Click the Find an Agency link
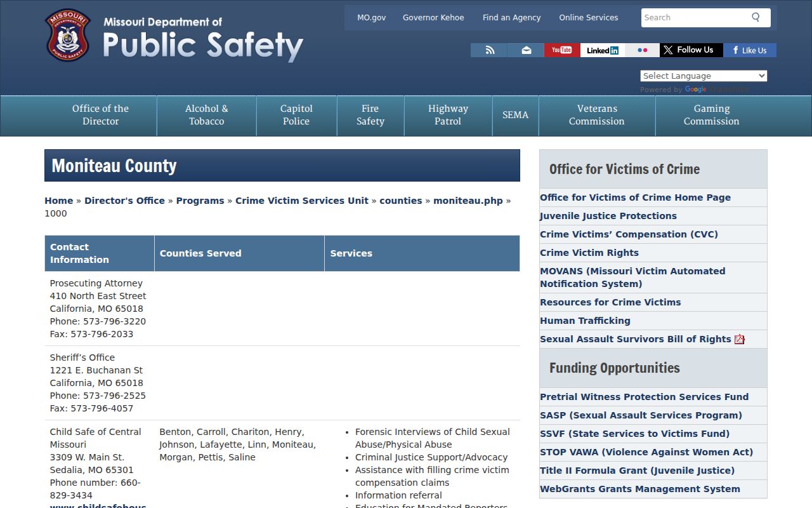 coord(511,18)
